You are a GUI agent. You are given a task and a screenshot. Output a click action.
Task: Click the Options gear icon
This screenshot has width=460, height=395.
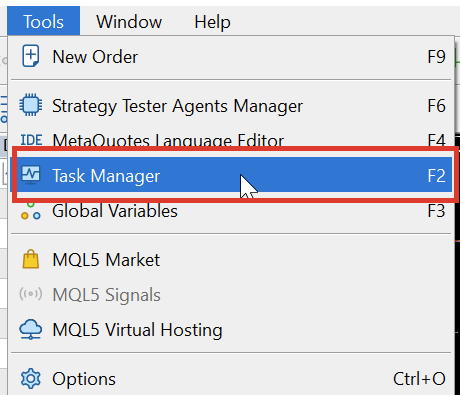click(x=31, y=379)
